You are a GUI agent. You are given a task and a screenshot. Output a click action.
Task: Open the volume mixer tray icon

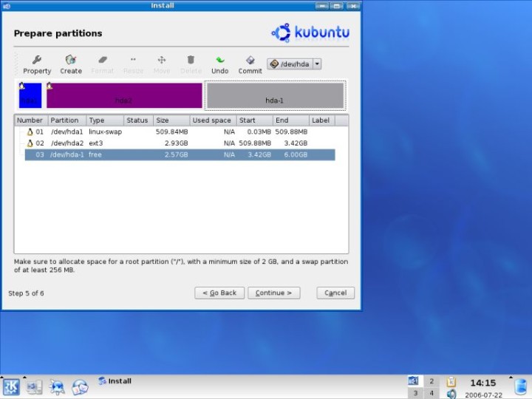[x=451, y=394]
